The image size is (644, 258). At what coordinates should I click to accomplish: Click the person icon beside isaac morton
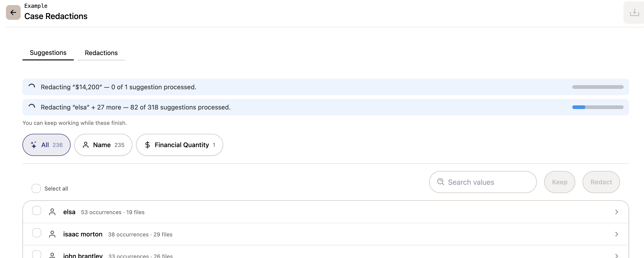pos(52,234)
